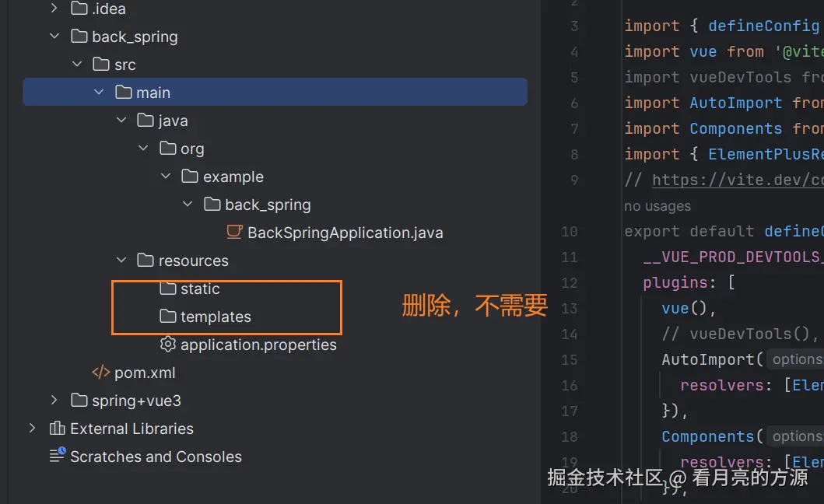Click the application.properties gear icon
The height and width of the screenshot is (504, 824).
pos(167,345)
